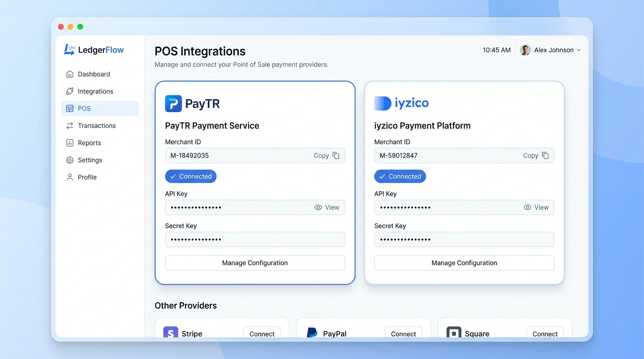Click Alex Johnson's avatar photo
This screenshot has width=644, height=359.
[525, 50]
